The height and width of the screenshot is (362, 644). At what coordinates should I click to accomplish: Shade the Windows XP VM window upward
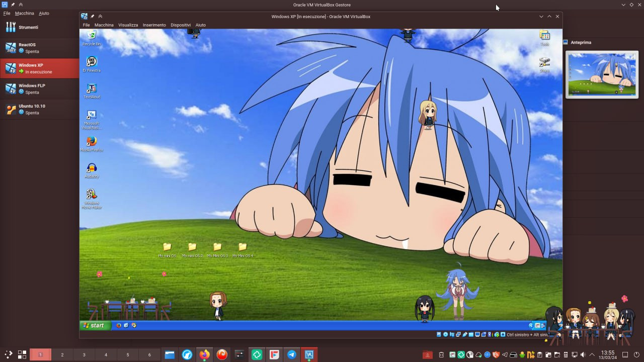coord(100,17)
